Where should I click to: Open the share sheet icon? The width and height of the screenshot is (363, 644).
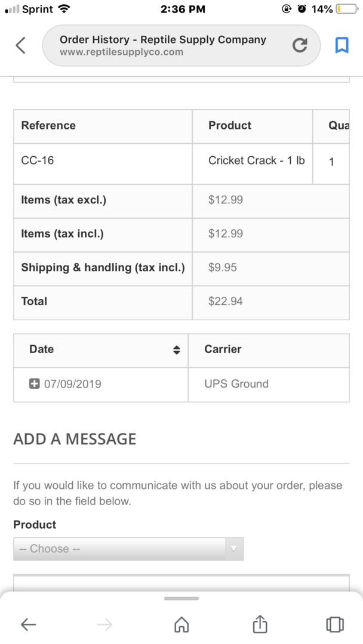click(259, 624)
